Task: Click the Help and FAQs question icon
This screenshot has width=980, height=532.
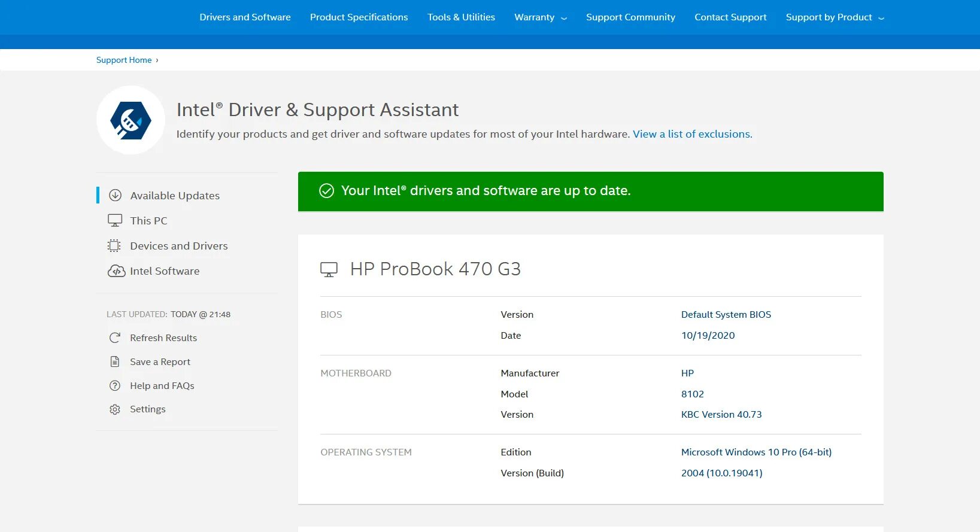Action: coord(115,386)
